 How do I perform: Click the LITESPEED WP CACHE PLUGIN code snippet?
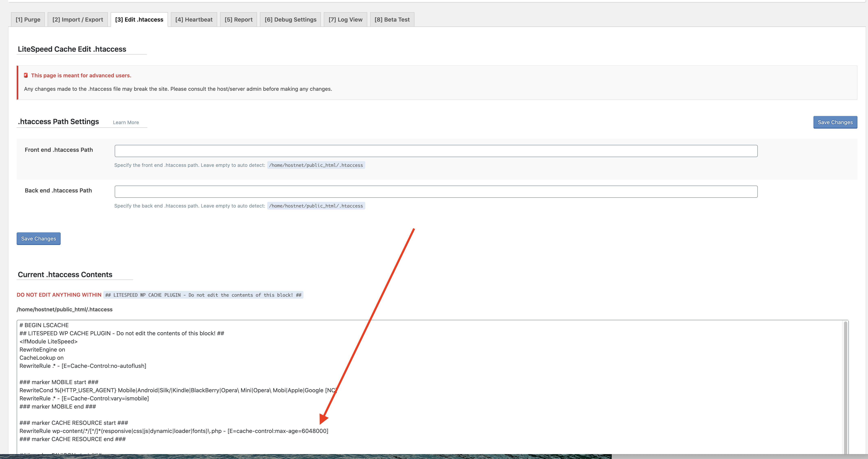click(x=203, y=295)
